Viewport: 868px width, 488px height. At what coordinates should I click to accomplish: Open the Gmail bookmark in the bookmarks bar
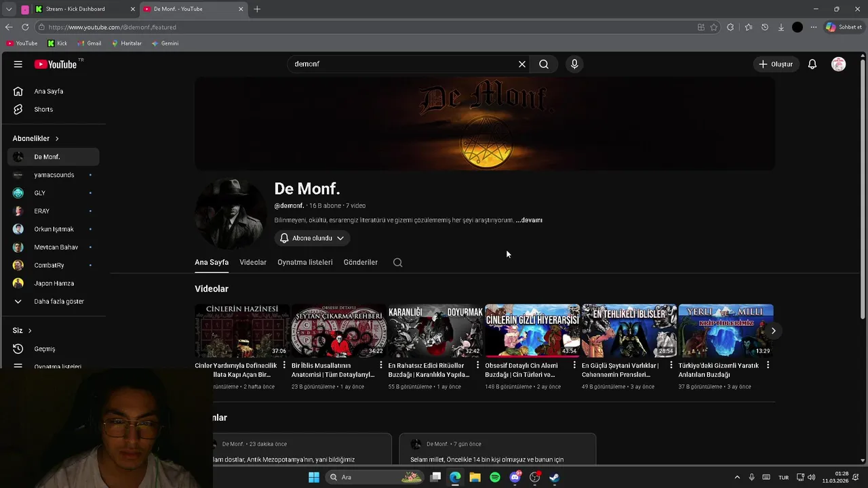(89, 43)
